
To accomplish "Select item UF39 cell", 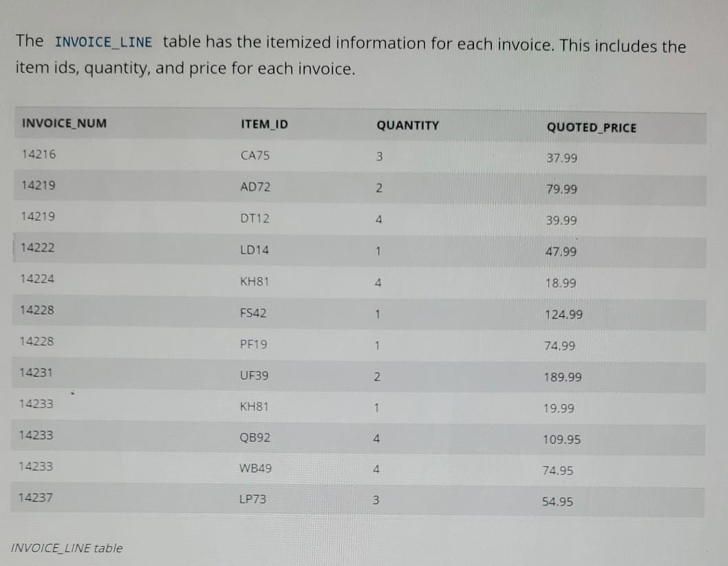I will (x=254, y=375).
